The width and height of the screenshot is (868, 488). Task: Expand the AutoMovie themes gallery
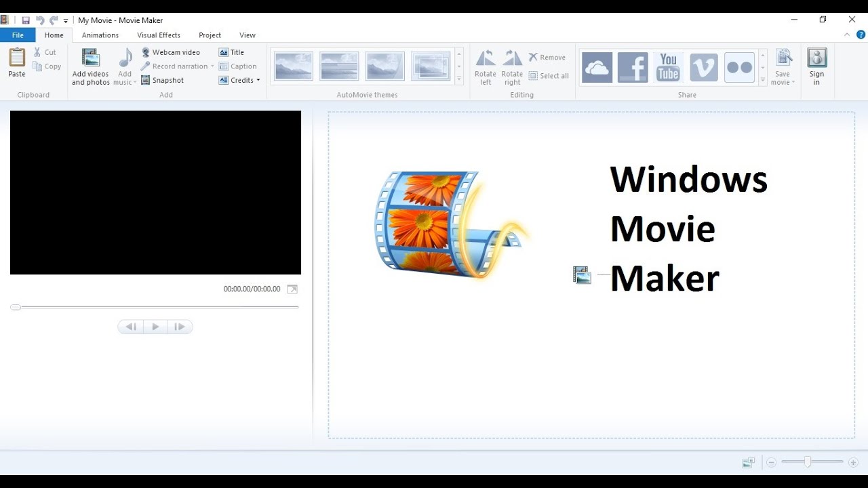pos(459,80)
